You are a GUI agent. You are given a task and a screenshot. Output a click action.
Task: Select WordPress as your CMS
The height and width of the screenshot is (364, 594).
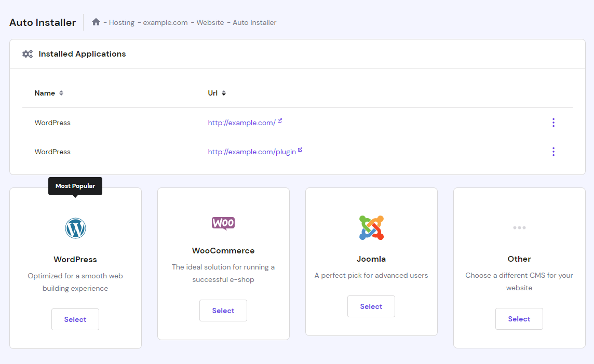pos(75,319)
